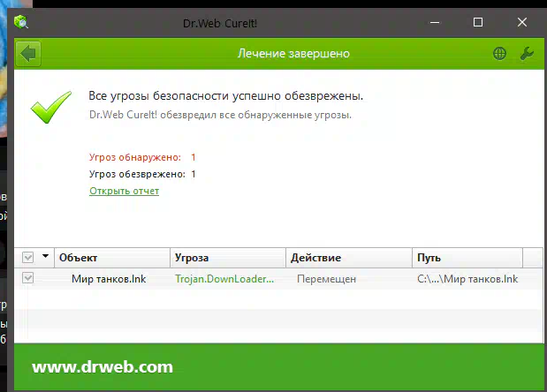547x392 pixels.
Task: Sort by the Действие column header
Action: pyautogui.click(x=349, y=258)
